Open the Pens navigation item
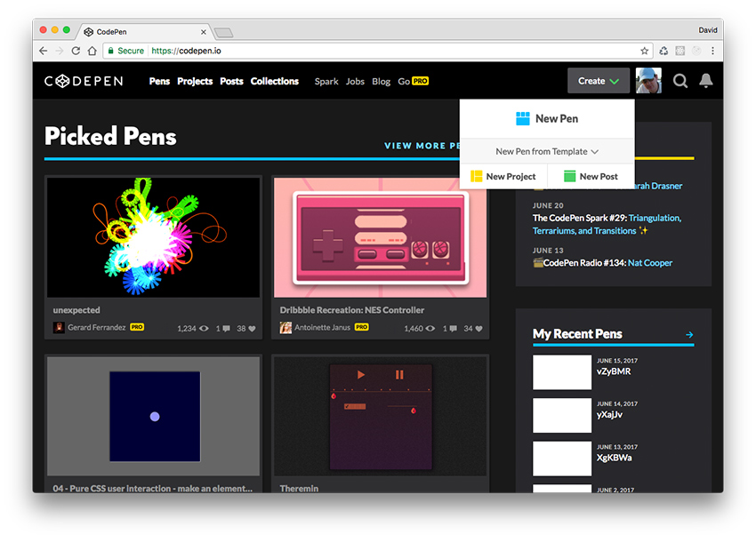This screenshot has width=756, height=535. click(x=159, y=81)
